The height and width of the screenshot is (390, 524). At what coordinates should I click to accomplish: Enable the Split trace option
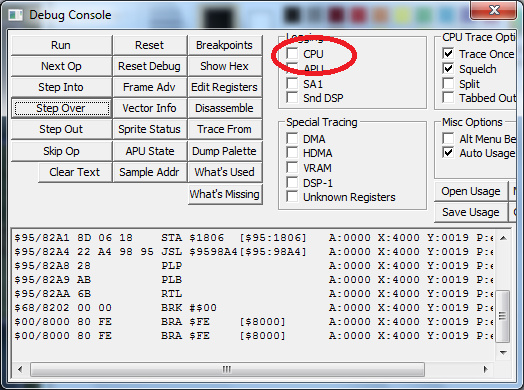click(448, 83)
